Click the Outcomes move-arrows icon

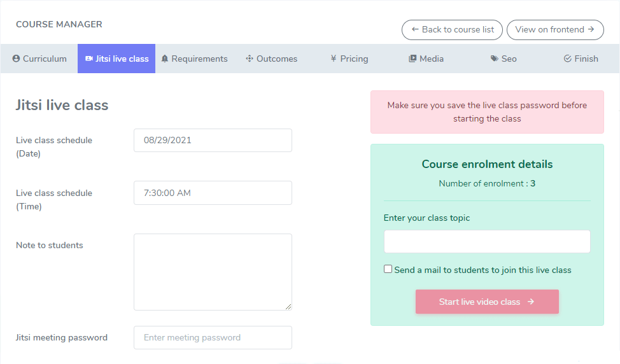(250, 59)
